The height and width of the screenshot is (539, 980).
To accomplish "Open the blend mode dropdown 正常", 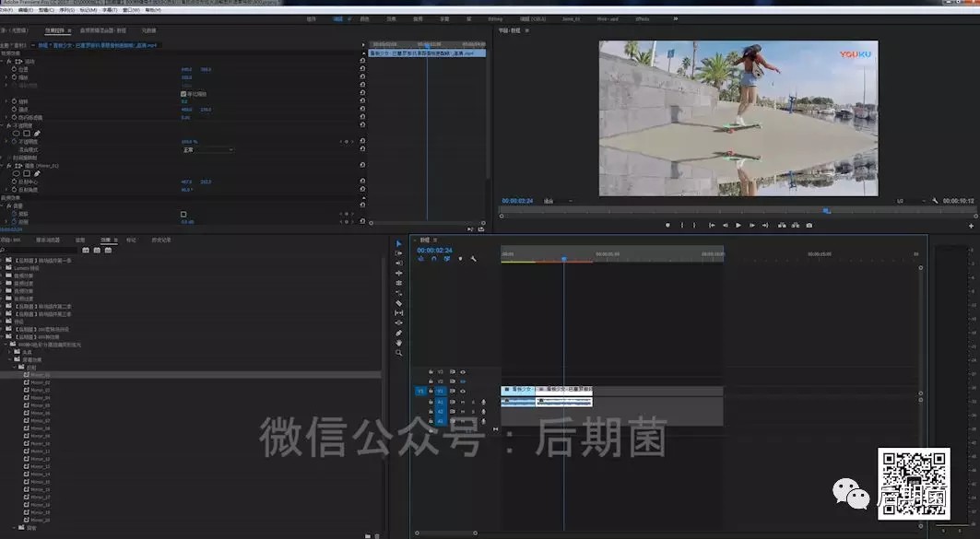I will coord(207,150).
